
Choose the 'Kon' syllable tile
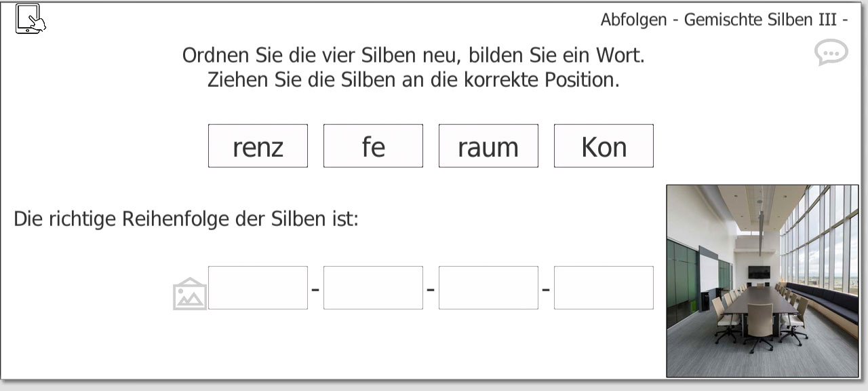click(x=604, y=146)
